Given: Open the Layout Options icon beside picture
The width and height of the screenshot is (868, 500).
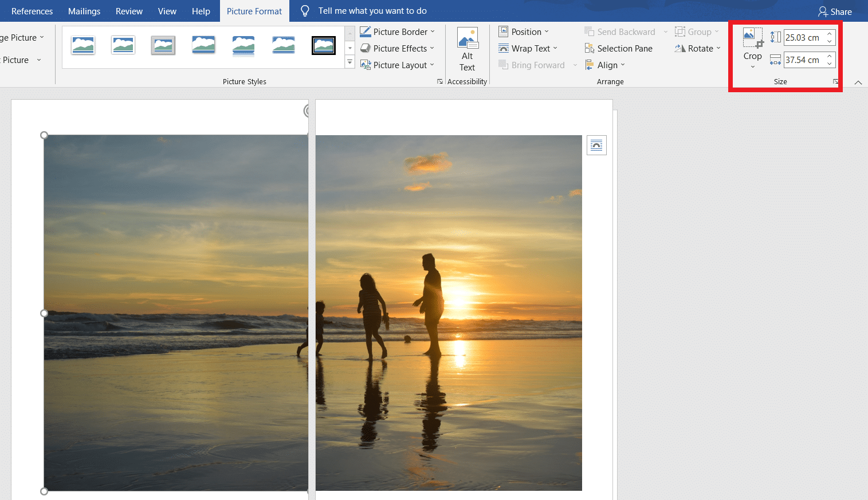Looking at the screenshot, I should [x=596, y=145].
